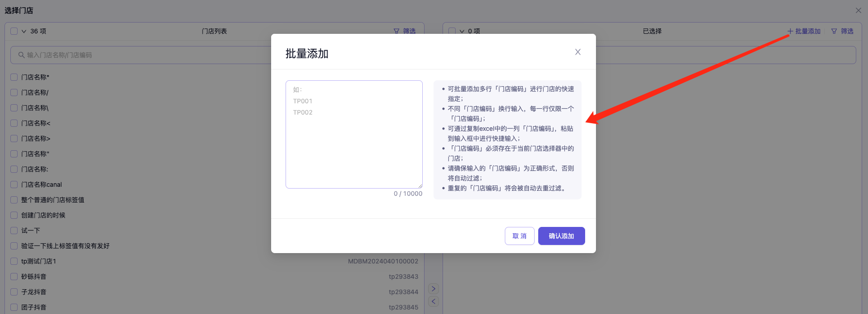Click the textarea resize handle

click(420, 186)
